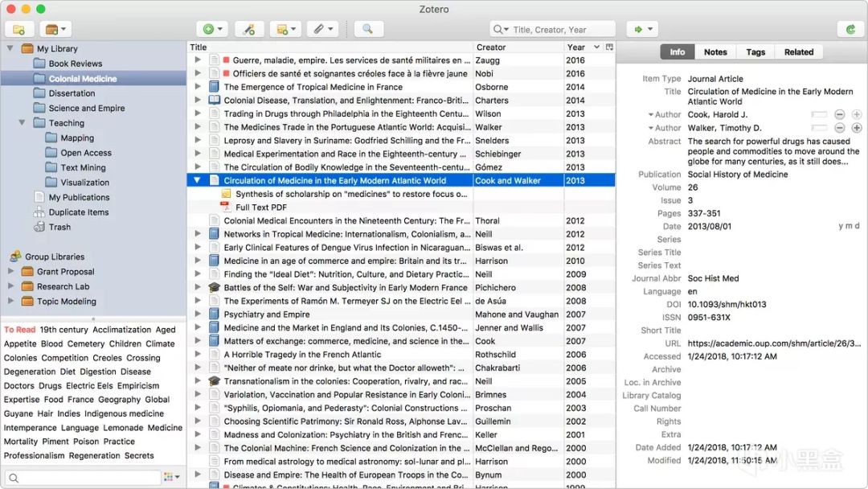Image resolution: width=868 pixels, height=489 pixels.
Task: Toggle single field name for Cook, Harold J.
Action: 819,115
